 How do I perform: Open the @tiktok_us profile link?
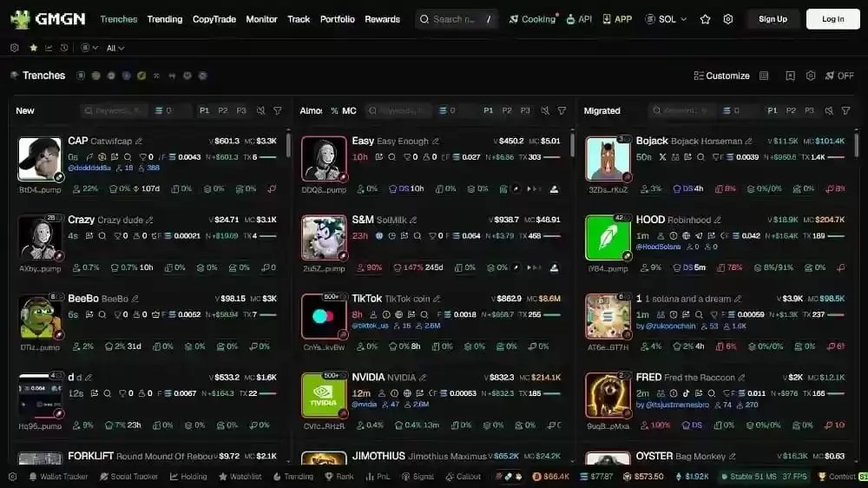(x=370, y=326)
